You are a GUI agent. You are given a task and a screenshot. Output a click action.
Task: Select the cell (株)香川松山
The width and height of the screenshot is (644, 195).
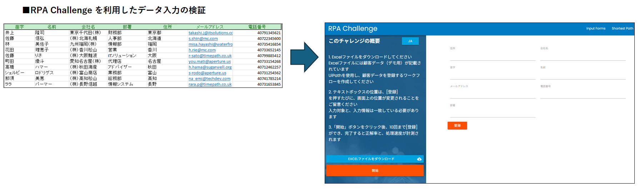88,50
